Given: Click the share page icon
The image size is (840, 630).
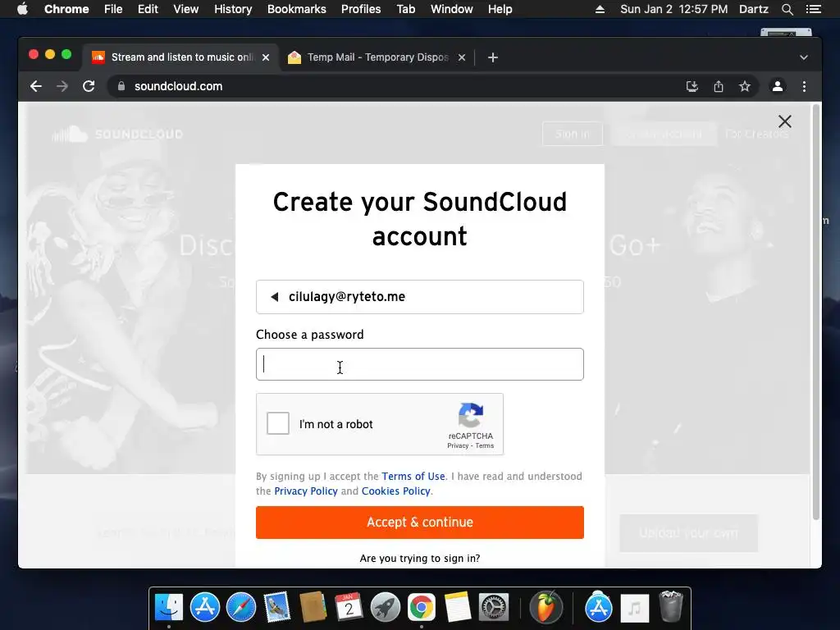Looking at the screenshot, I should pyautogui.click(x=719, y=86).
